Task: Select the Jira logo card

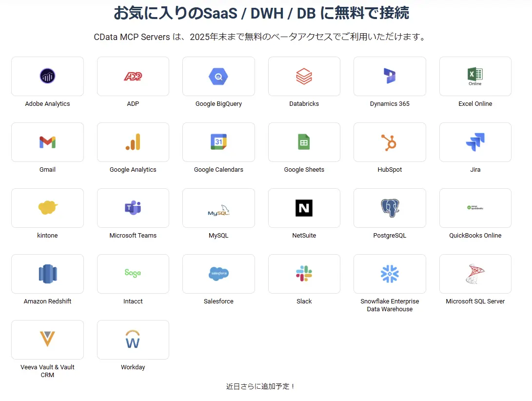Action: 475,142
